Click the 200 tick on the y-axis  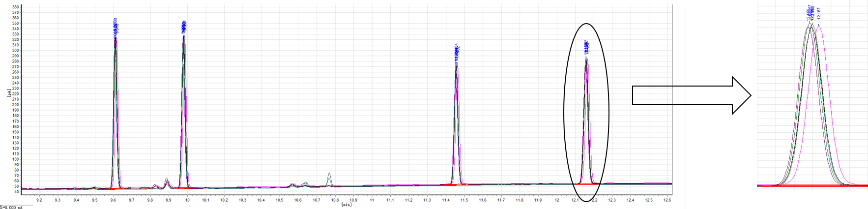pos(15,105)
